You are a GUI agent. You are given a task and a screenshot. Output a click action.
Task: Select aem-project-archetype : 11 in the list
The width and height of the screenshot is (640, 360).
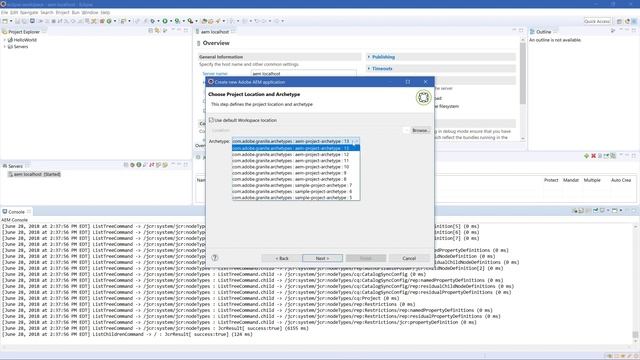296,160
